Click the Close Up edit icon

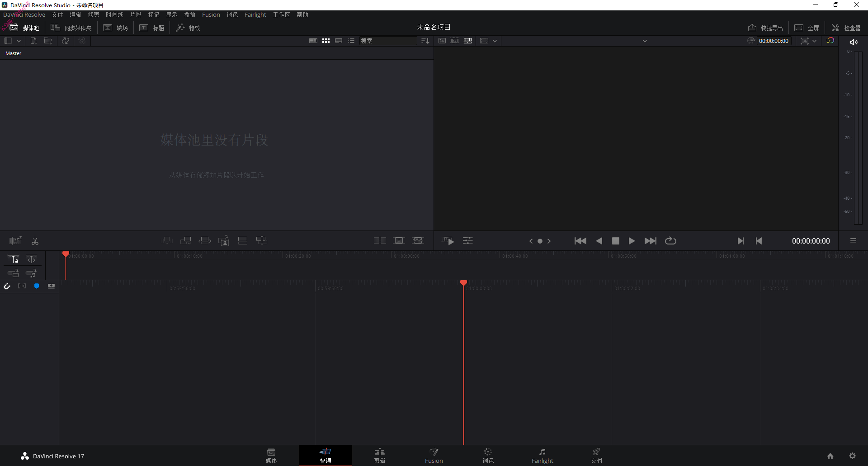pyautogui.click(x=224, y=241)
